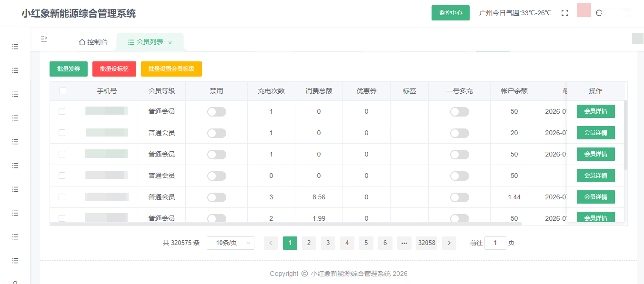Click the 优惠券 column header

tap(367, 91)
